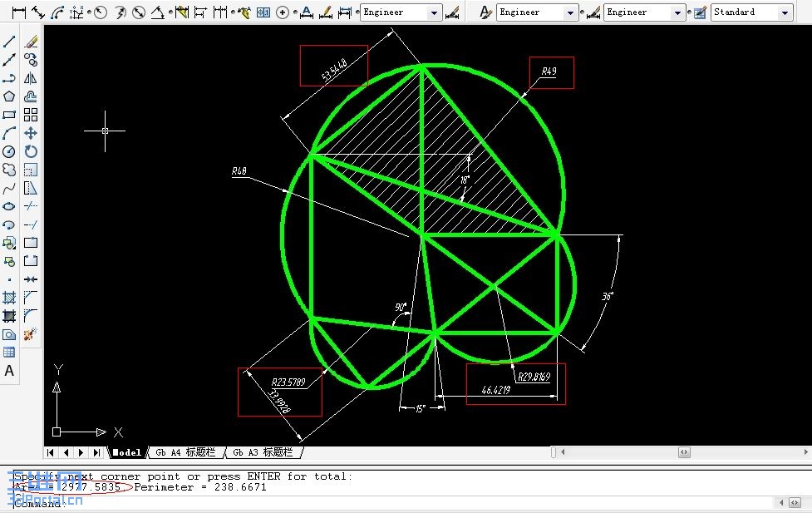
Task: Select the Array tool
Action: point(31,115)
